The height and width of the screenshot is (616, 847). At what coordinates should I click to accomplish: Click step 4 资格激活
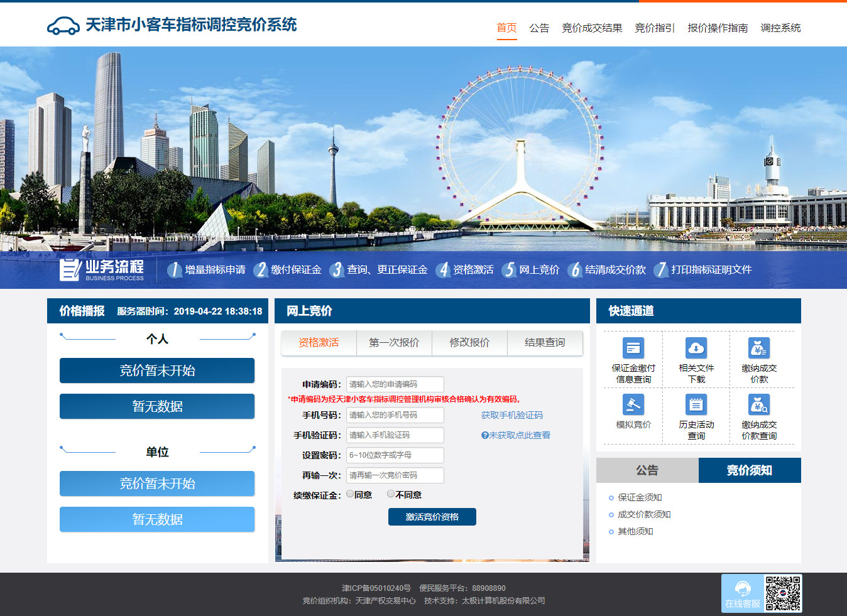click(x=465, y=269)
